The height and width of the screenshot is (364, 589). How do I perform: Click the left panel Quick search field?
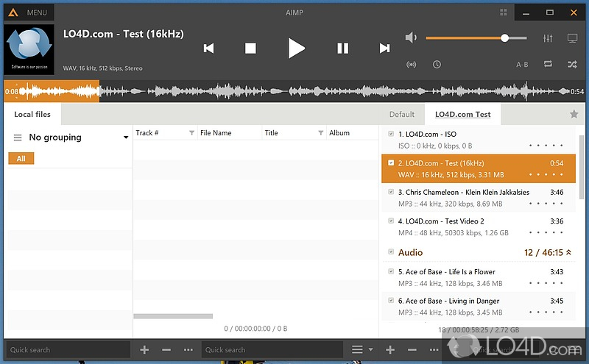tap(68, 350)
